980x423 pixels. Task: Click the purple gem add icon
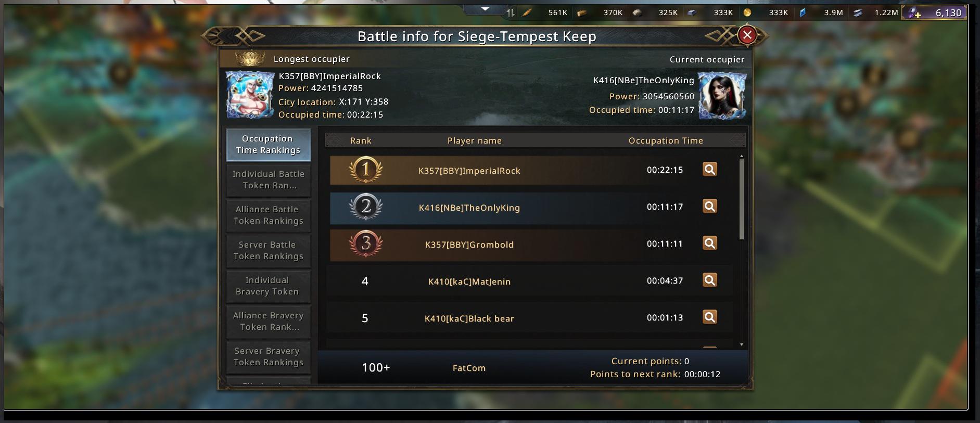tap(914, 13)
